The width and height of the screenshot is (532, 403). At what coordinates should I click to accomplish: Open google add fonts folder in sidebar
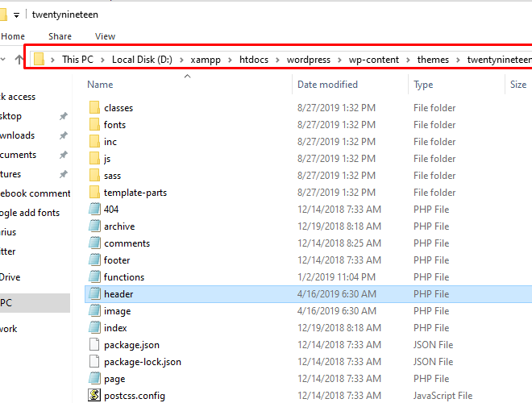[30, 213]
